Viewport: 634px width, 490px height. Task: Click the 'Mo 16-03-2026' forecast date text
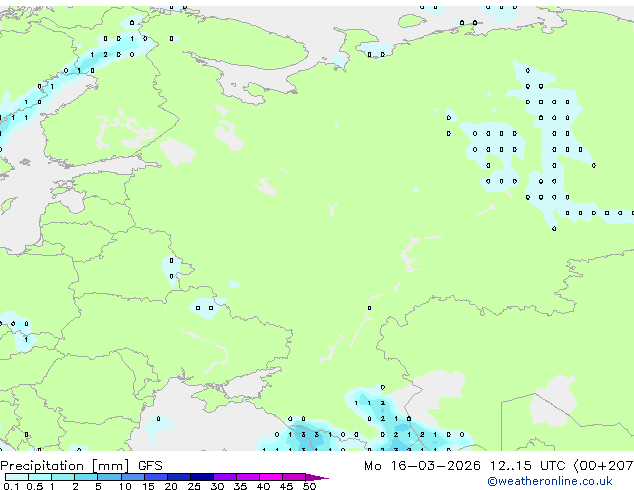tap(422, 466)
